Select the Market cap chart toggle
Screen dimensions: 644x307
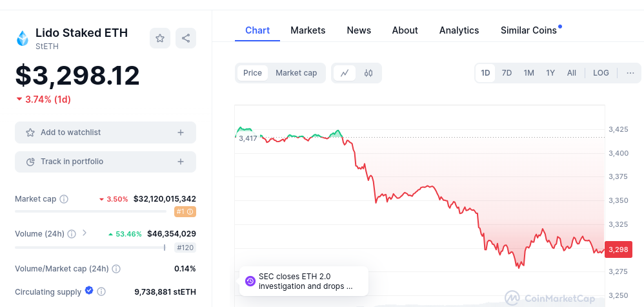pos(296,73)
